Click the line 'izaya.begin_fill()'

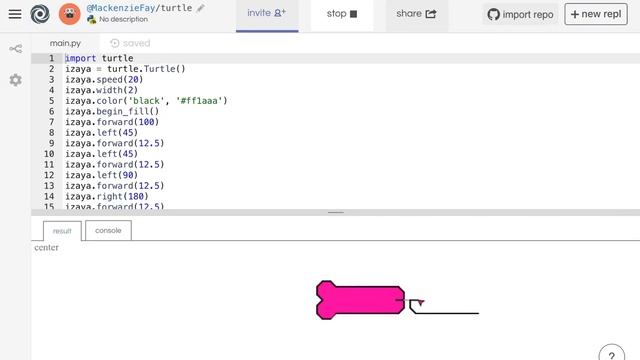(x=112, y=111)
